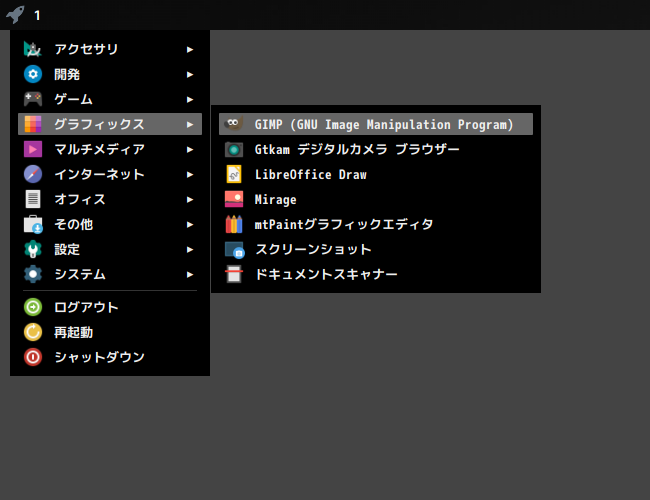This screenshot has width=650, height=500.
Task: Expand the 設定 submenu arrow
Action: [x=190, y=250]
